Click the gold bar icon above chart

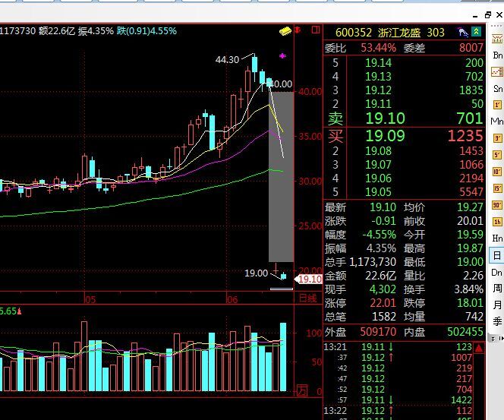coord(285,31)
